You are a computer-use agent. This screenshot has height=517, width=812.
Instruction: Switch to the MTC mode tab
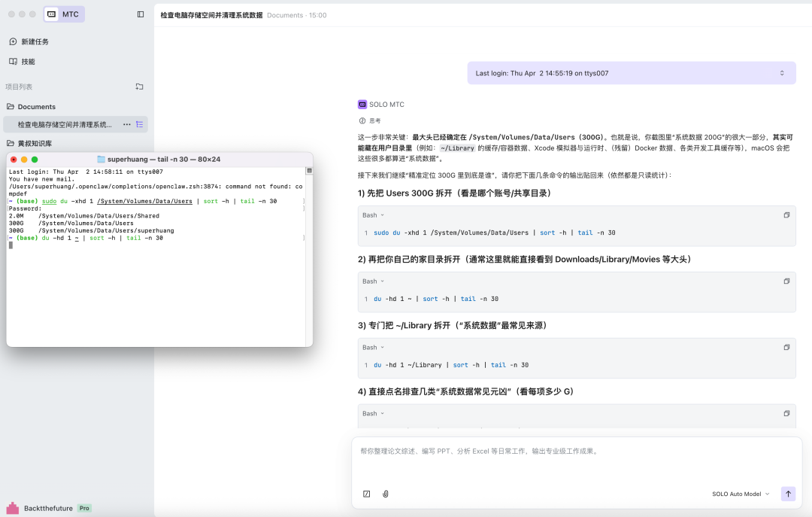64,14
